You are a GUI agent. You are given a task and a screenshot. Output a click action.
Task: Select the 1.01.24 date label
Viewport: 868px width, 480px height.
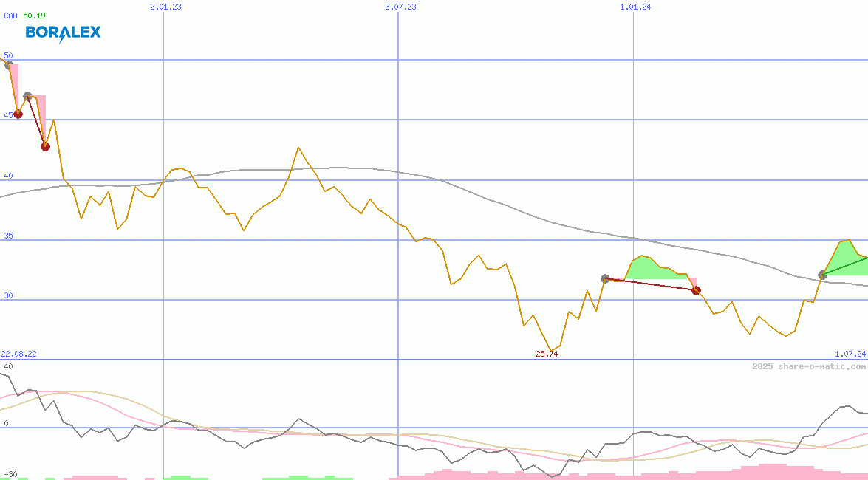(635, 7)
